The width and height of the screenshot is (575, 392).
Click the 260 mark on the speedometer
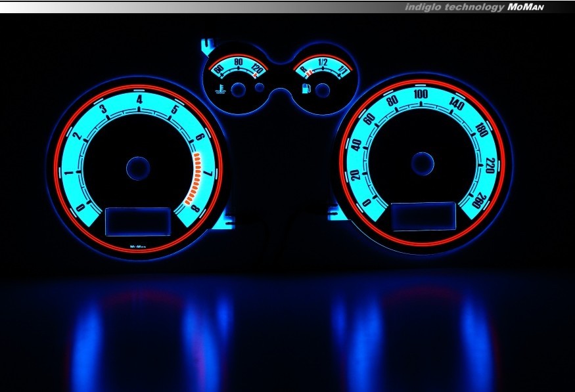pyautogui.click(x=482, y=199)
